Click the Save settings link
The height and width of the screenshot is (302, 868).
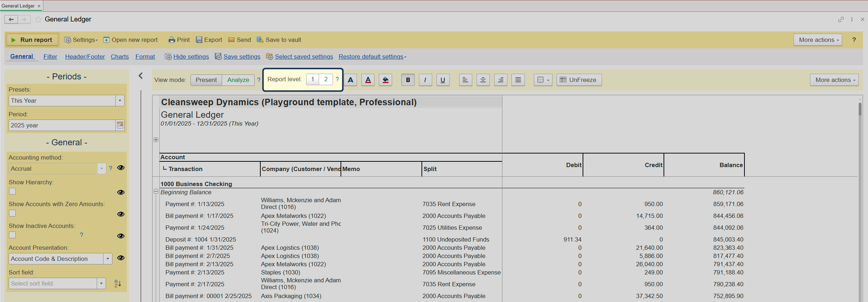coord(242,57)
